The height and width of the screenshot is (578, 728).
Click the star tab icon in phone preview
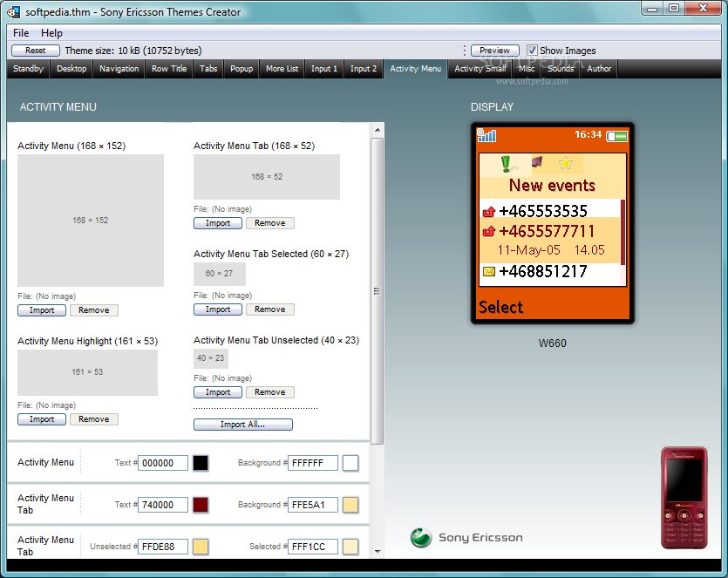pos(566,163)
